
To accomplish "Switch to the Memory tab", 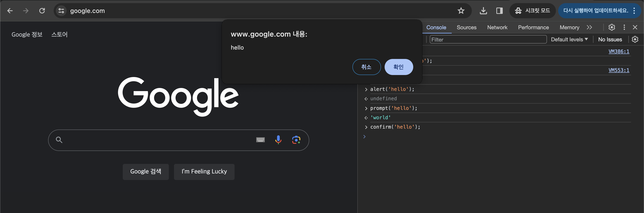I will pyautogui.click(x=569, y=27).
